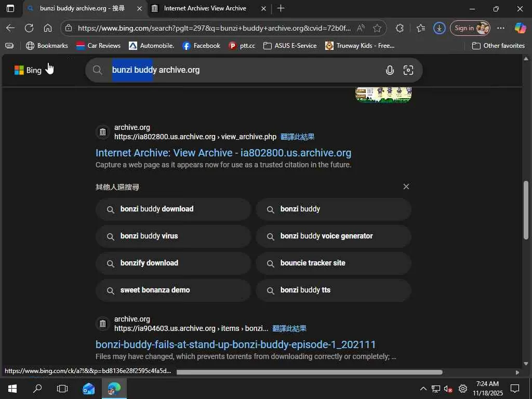Open Outlook from the taskbar
The height and width of the screenshot is (399, 532).
click(x=88, y=389)
